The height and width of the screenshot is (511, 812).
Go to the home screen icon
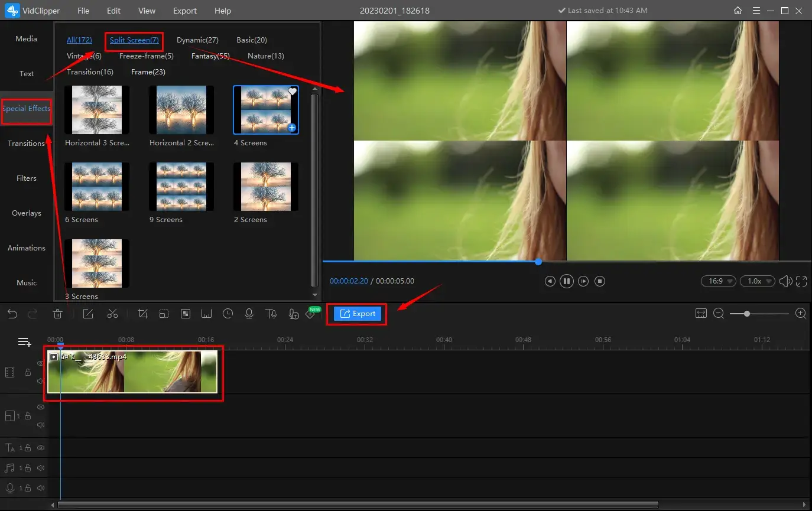pos(738,11)
